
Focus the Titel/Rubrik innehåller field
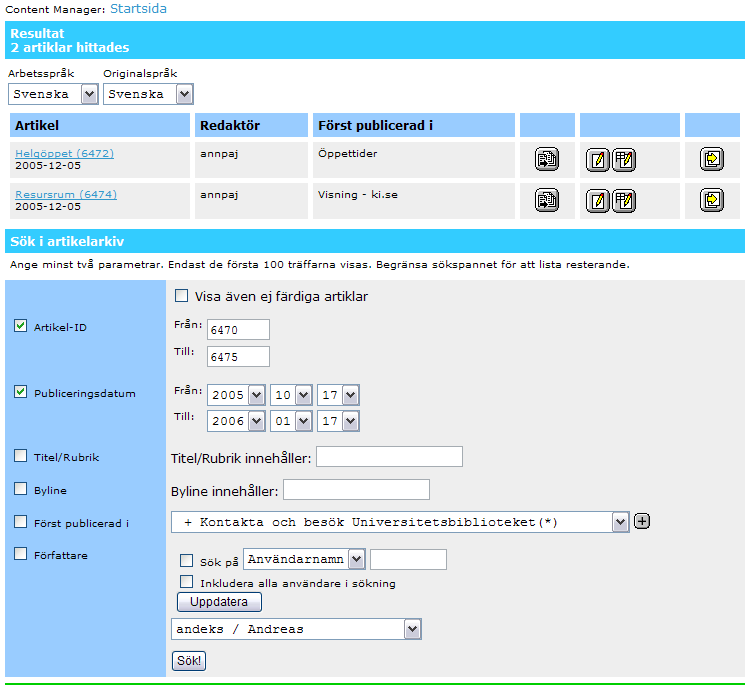389,457
